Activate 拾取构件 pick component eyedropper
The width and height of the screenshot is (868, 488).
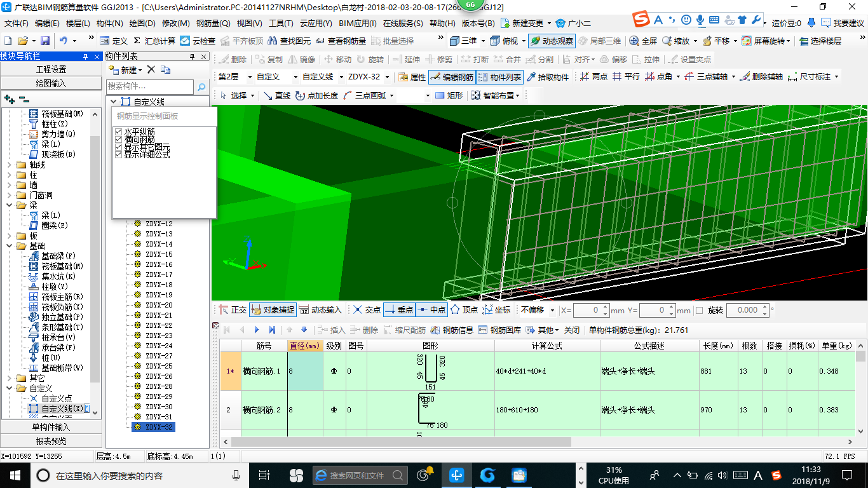[x=547, y=77]
